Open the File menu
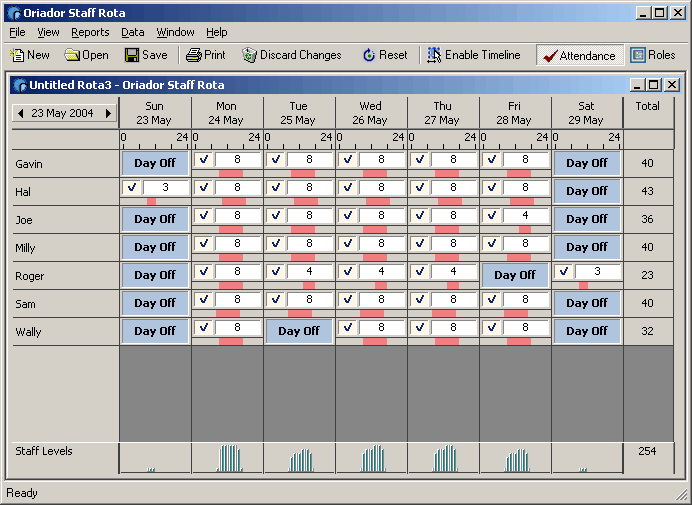Viewport: 692px width, 505px height. [x=17, y=32]
